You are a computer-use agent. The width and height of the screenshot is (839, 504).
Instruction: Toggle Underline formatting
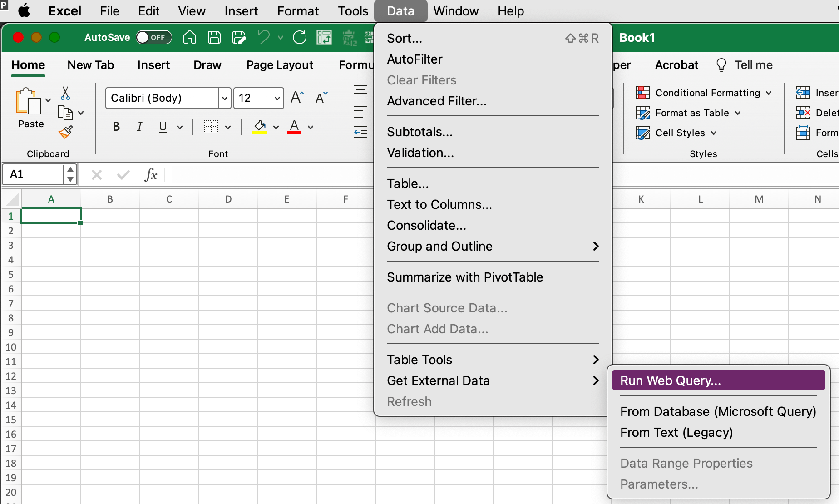[163, 127]
